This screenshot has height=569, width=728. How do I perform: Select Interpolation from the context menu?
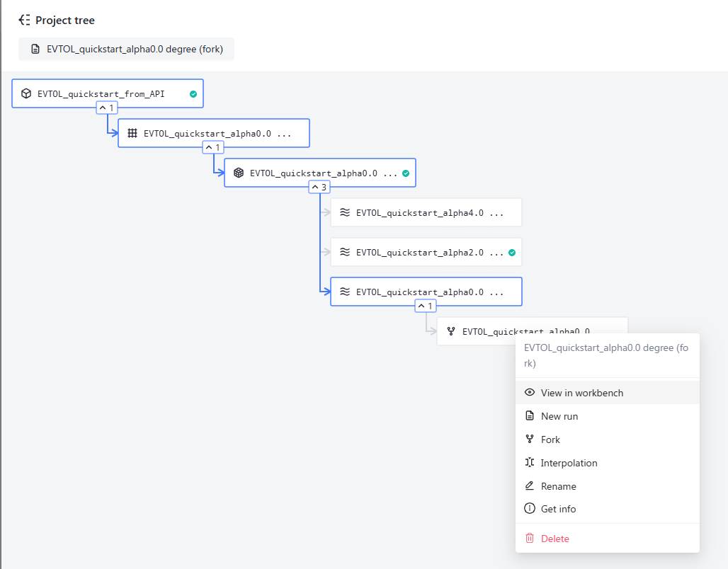(569, 463)
